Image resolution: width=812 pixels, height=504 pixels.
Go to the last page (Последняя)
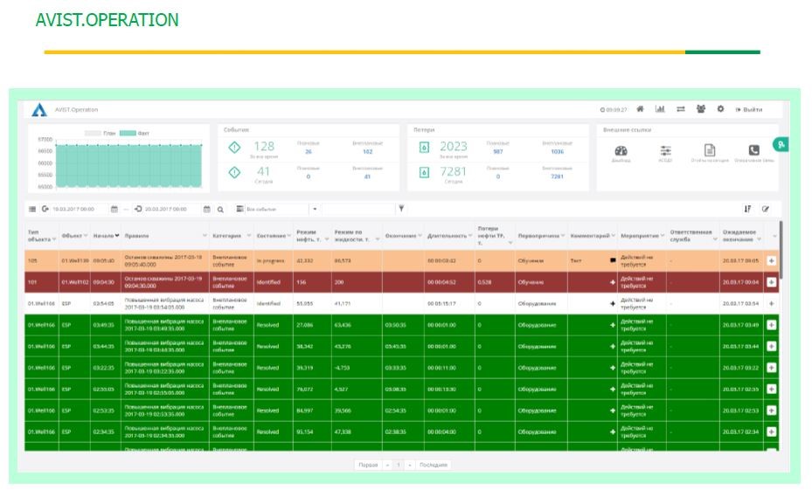433,465
